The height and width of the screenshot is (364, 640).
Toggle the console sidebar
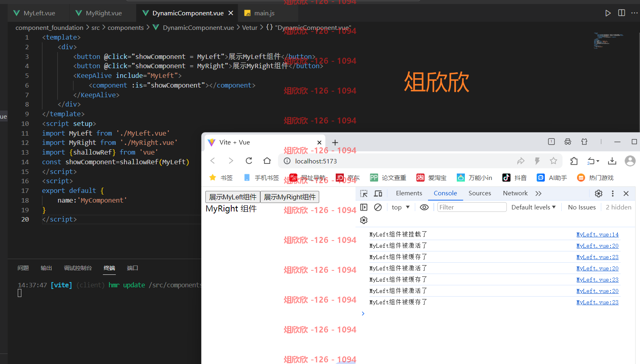(x=364, y=207)
